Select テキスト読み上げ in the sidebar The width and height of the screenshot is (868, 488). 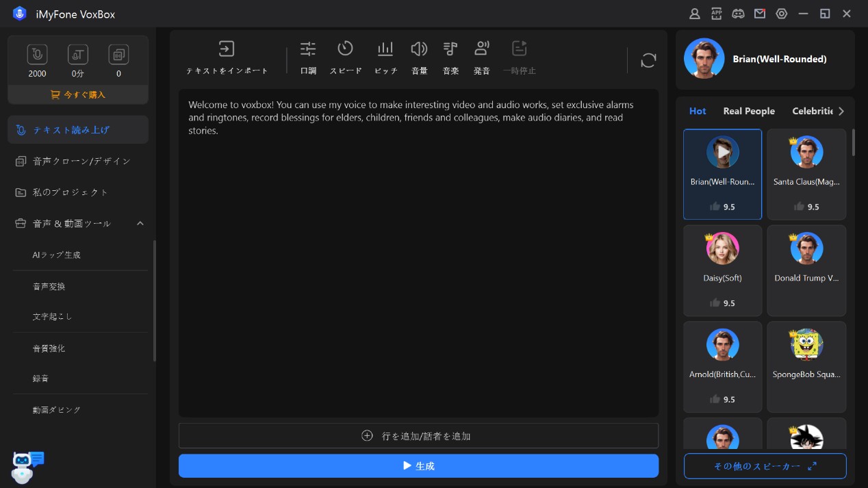78,130
